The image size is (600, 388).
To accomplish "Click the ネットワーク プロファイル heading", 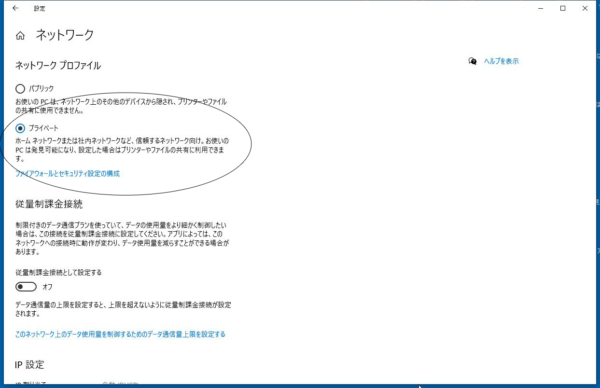I will click(x=58, y=65).
